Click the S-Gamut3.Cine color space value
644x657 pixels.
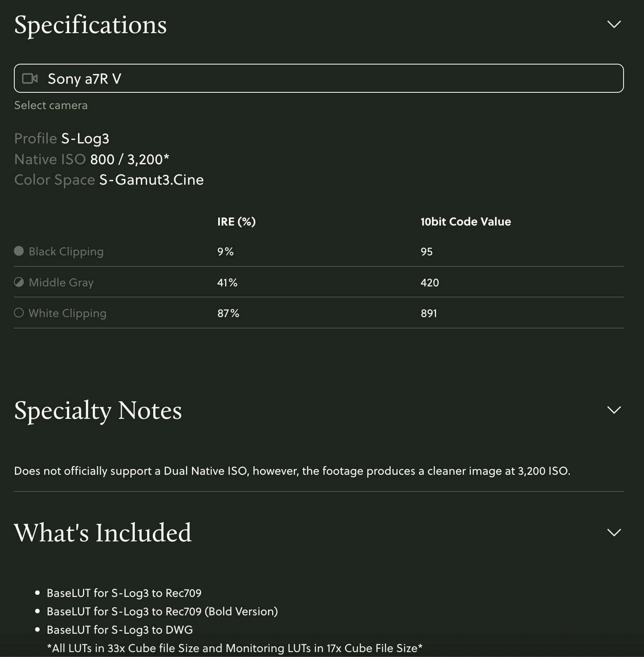(x=151, y=180)
